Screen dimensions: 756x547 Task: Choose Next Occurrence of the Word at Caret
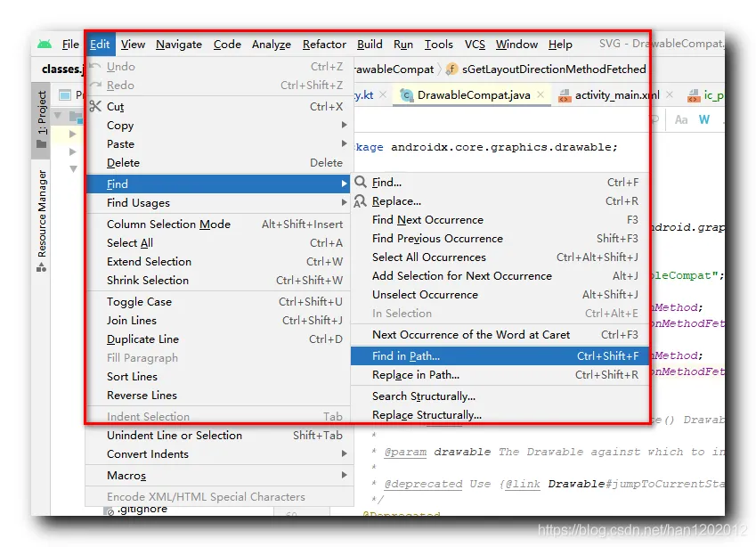[x=500, y=335]
